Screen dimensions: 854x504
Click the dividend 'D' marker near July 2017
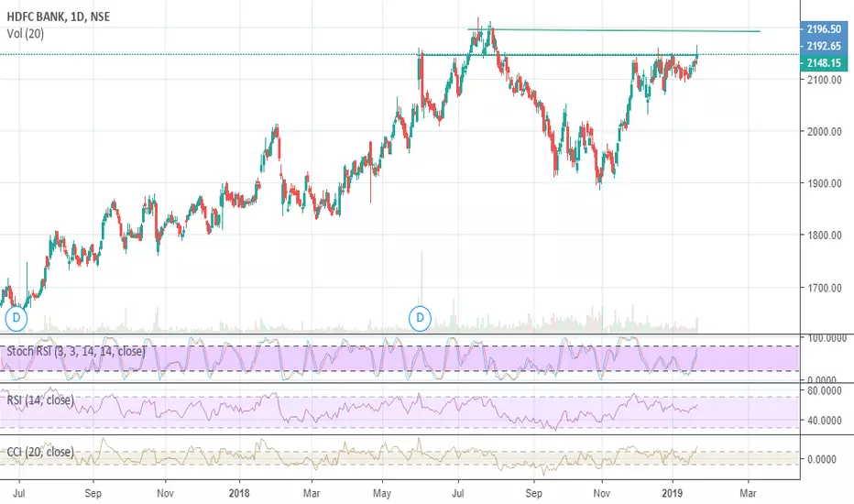click(x=16, y=318)
